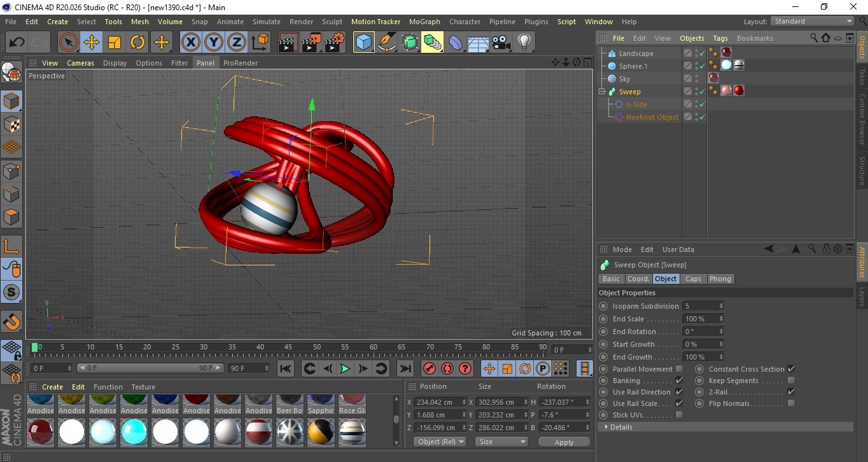Image resolution: width=868 pixels, height=462 pixels.
Task: Click Record Active Objects button
Action: click(x=430, y=368)
